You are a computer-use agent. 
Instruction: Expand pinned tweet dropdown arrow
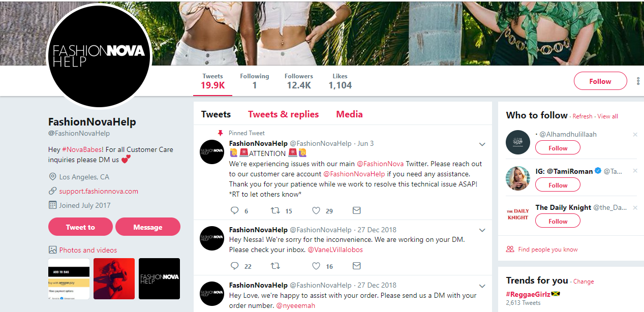[x=482, y=144]
